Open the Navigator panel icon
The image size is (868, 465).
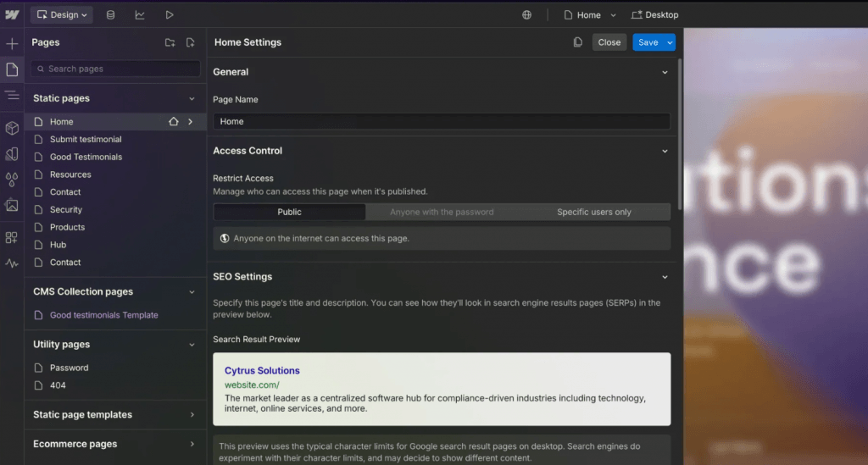click(12, 96)
